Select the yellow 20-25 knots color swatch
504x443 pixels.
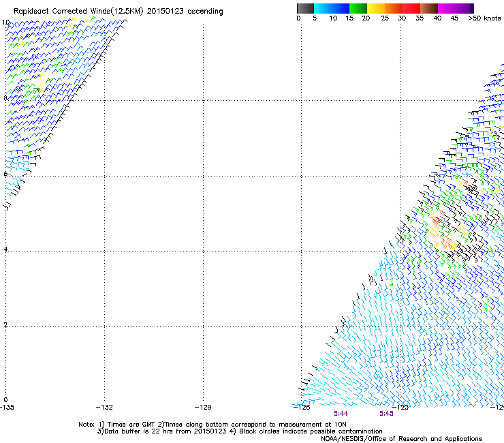pos(376,8)
